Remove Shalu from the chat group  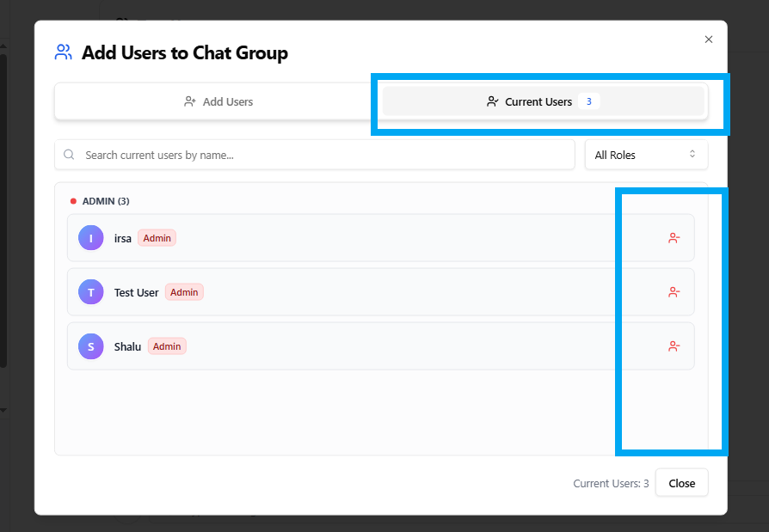[x=674, y=346]
